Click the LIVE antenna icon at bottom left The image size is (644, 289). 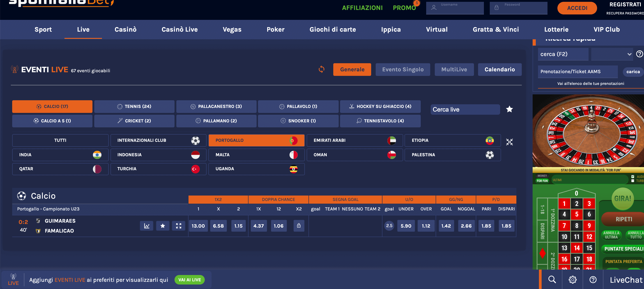[13, 279]
